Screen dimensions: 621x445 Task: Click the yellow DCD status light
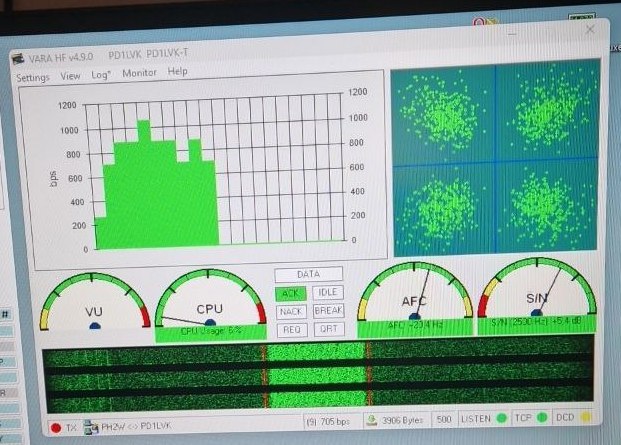click(x=588, y=418)
